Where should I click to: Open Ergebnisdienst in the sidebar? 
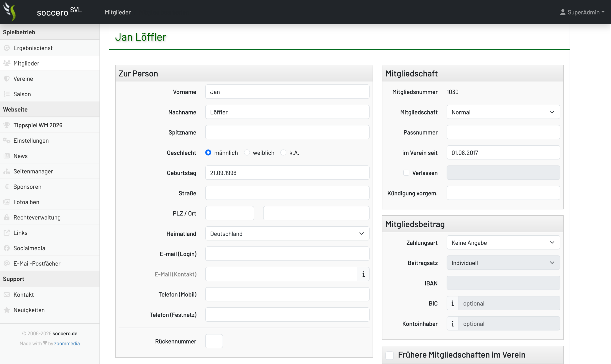coord(50,48)
